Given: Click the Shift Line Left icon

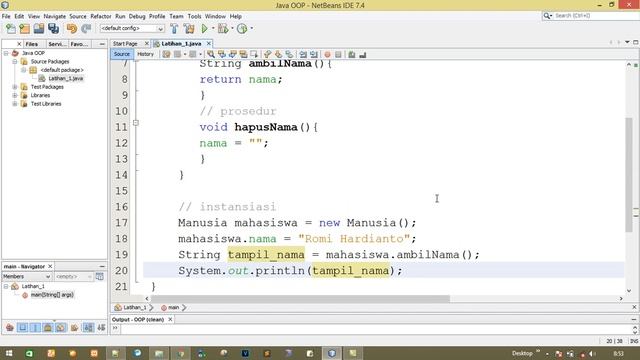Looking at the screenshot, I should [303, 54].
